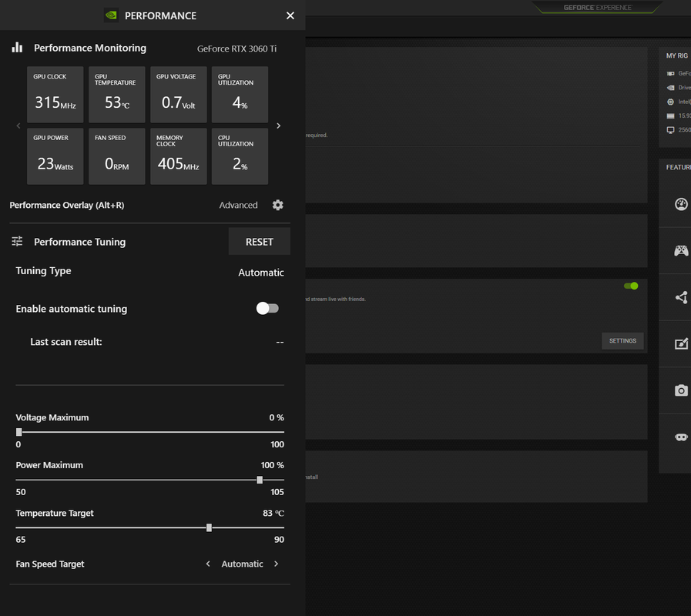Screen dimensions: 691x616
Task: Click the 100 % power maximum value
Action: click(273, 465)
